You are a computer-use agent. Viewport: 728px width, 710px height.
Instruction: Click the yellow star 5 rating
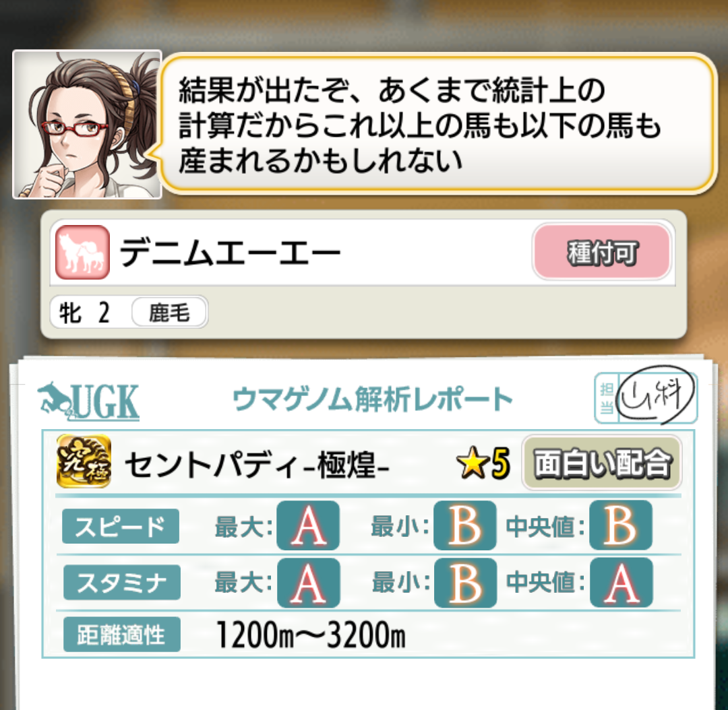click(483, 463)
